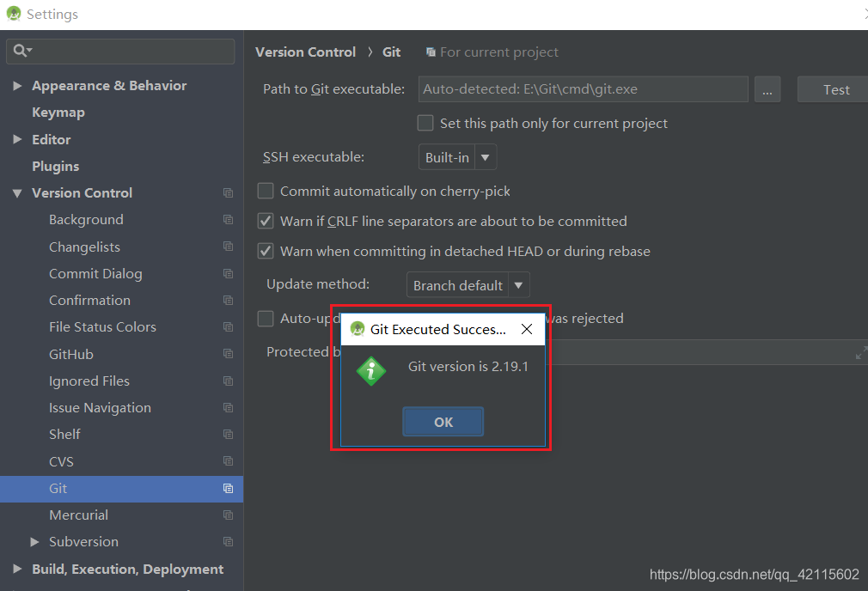Click the Android Studio icon in Settings title bar
This screenshot has width=868, height=591.
pos(14,13)
